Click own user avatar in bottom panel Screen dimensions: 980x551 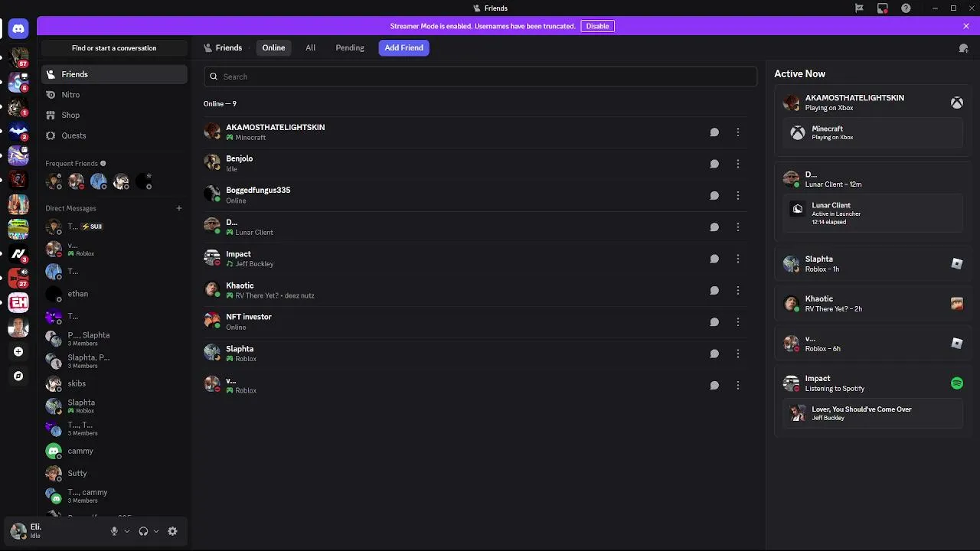pyautogui.click(x=18, y=531)
